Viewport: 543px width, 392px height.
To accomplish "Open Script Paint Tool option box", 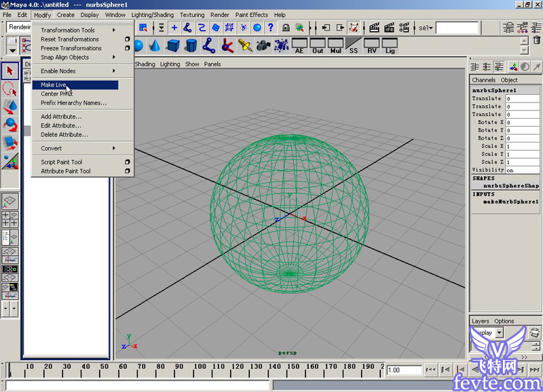I will (127, 162).
